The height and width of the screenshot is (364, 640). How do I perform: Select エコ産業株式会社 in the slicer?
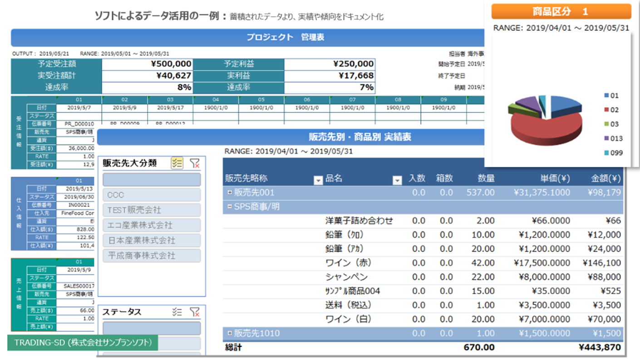click(x=152, y=225)
